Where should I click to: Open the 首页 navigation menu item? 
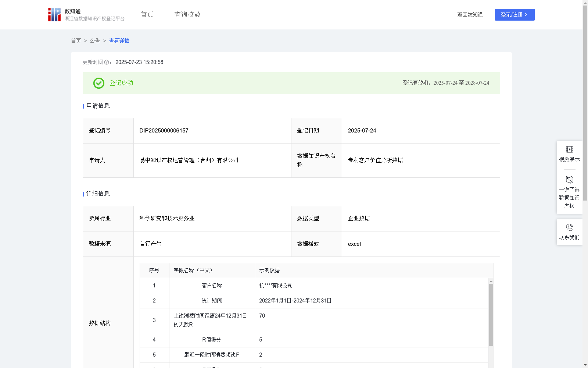147,15
